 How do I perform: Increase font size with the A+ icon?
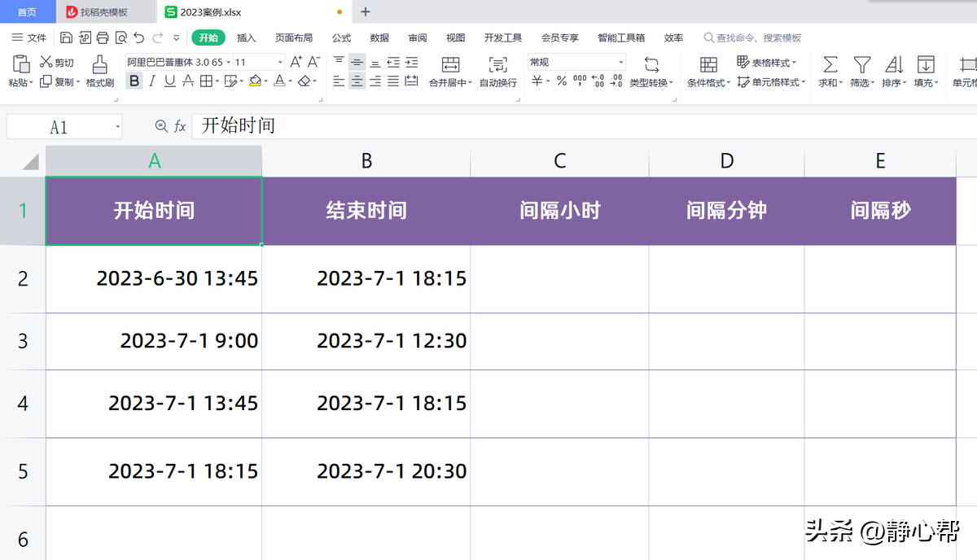click(296, 62)
